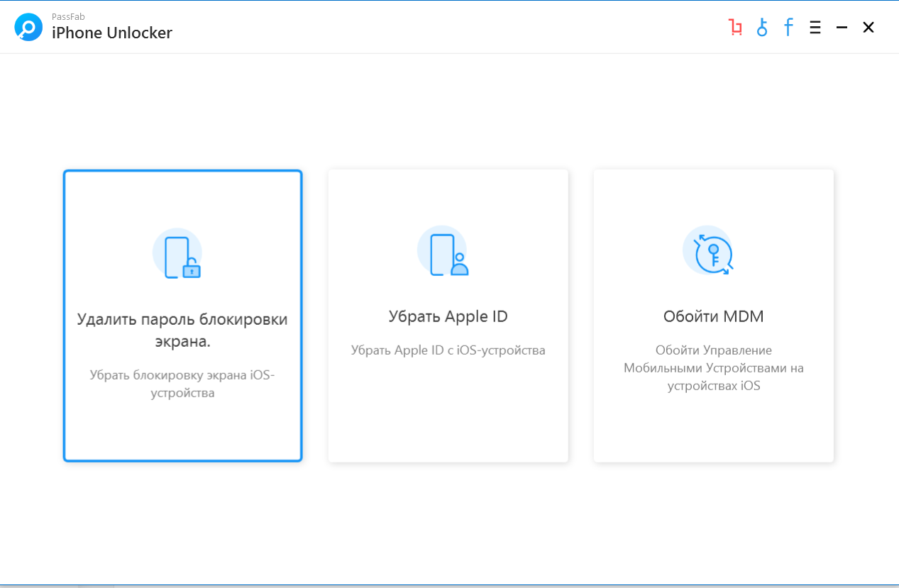Click "Обойти Управление Мобильными Устройствами" description text
Viewport: 899px width, 588px height.
click(713, 368)
